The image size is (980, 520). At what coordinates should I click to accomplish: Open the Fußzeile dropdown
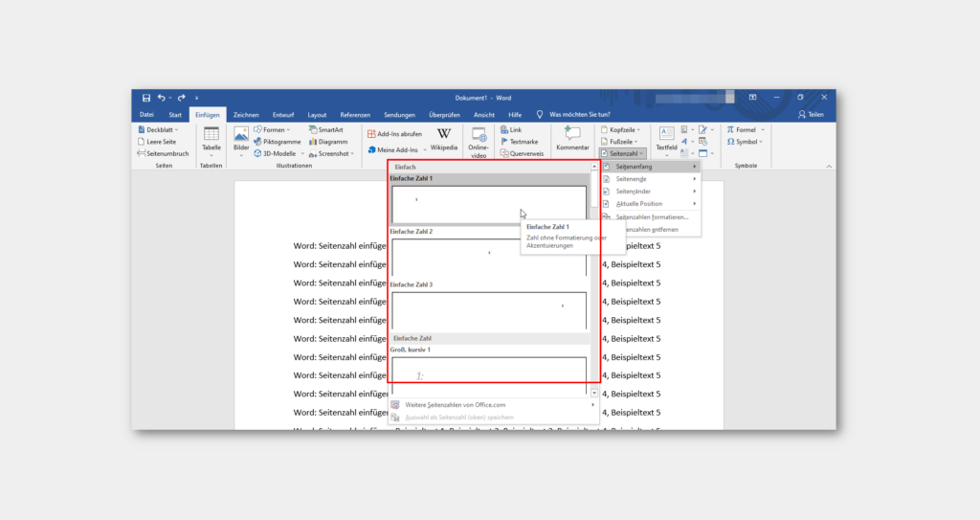pyautogui.click(x=623, y=142)
